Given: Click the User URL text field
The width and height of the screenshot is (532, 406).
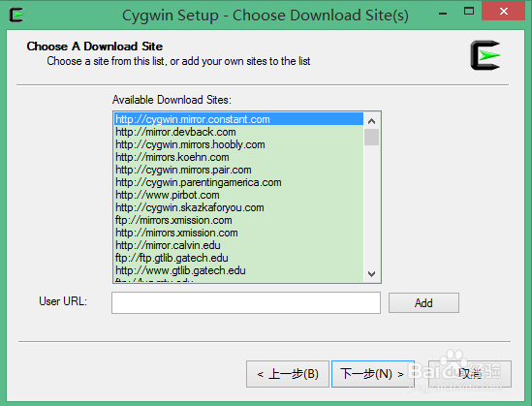Looking at the screenshot, I should pyautogui.click(x=246, y=302).
